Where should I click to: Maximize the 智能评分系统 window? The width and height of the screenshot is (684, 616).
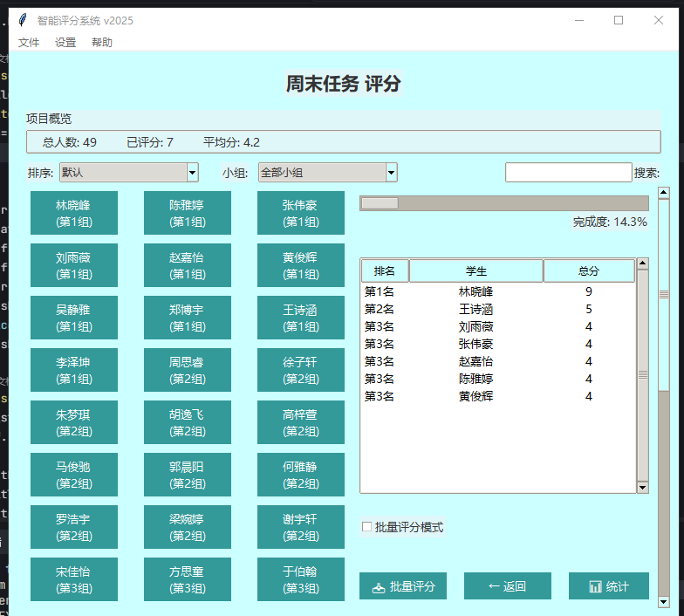point(618,20)
